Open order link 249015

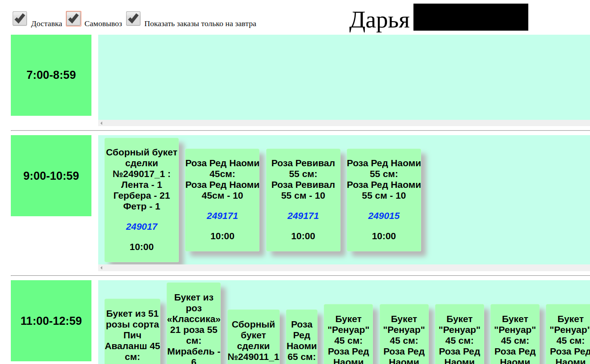(x=384, y=216)
